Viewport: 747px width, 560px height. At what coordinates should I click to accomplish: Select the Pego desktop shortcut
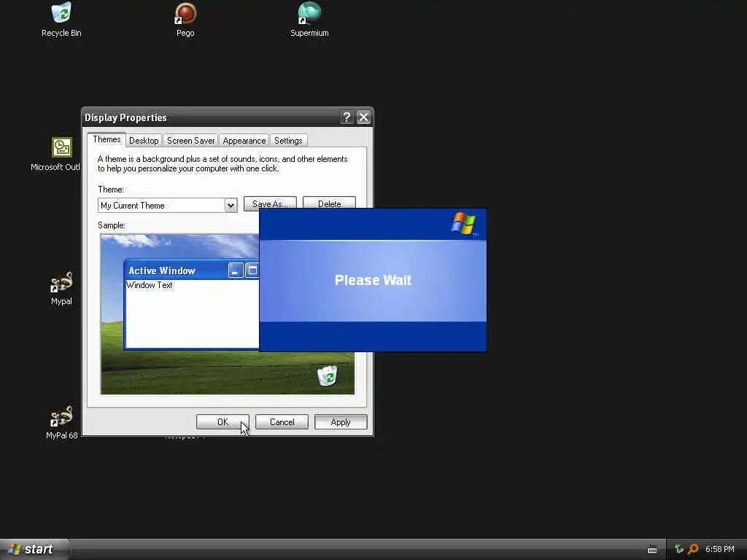185,20
